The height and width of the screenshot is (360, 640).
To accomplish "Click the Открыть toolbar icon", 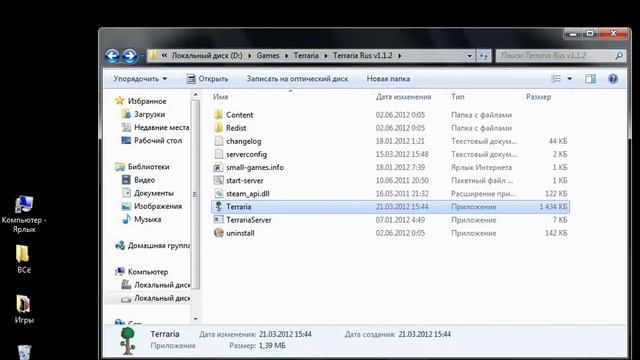I will 191,79.
